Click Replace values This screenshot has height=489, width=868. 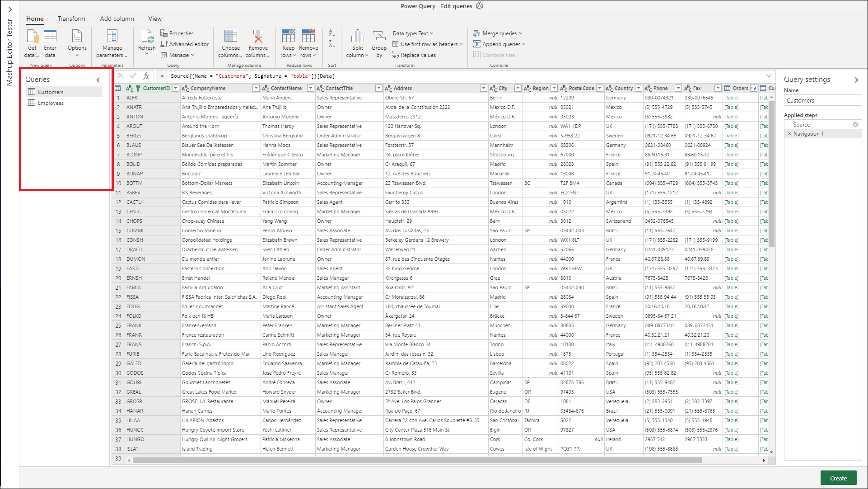414,55
